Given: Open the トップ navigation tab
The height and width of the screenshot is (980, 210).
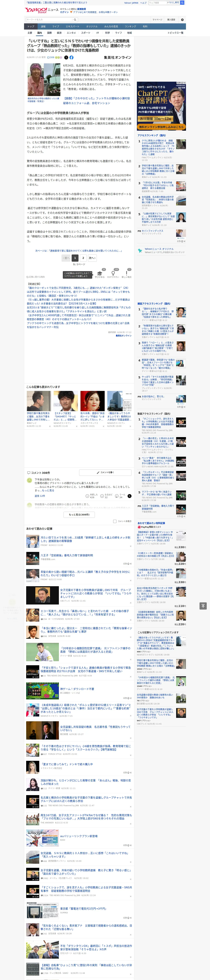Looking at the screenshot, I should (31, 27).
